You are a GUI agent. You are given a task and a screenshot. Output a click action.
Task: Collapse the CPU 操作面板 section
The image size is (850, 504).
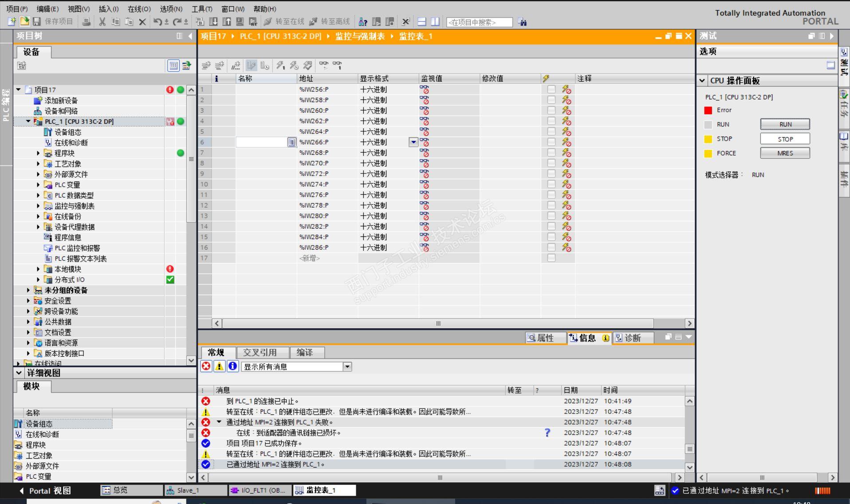click(702, 81)
